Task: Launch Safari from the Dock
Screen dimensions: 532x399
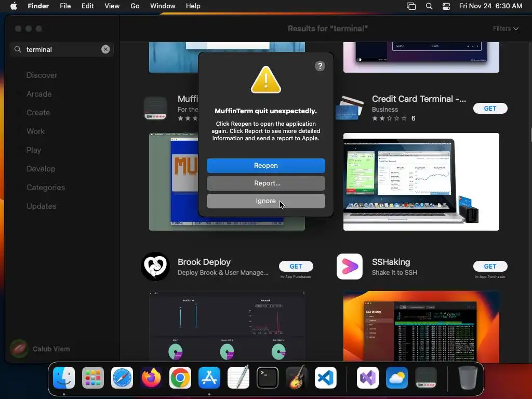Action: (x=122, y=378)
